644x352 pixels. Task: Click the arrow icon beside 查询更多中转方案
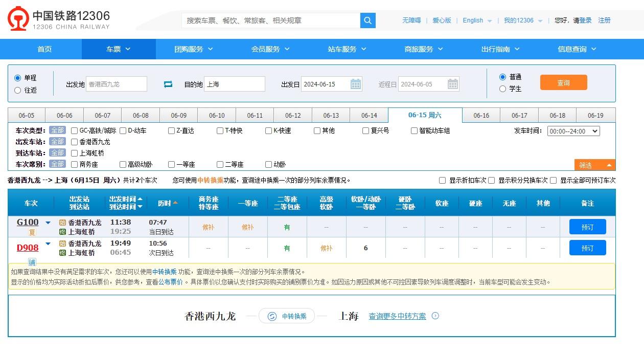435,316
